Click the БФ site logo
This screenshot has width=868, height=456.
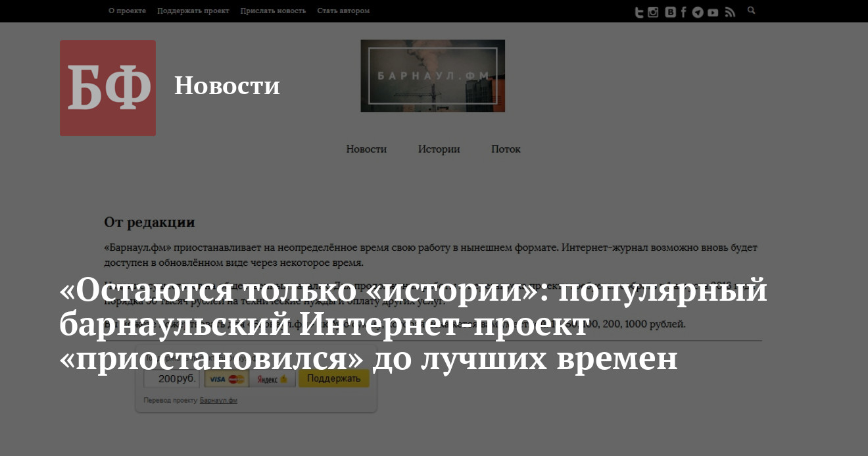point(108,88)
